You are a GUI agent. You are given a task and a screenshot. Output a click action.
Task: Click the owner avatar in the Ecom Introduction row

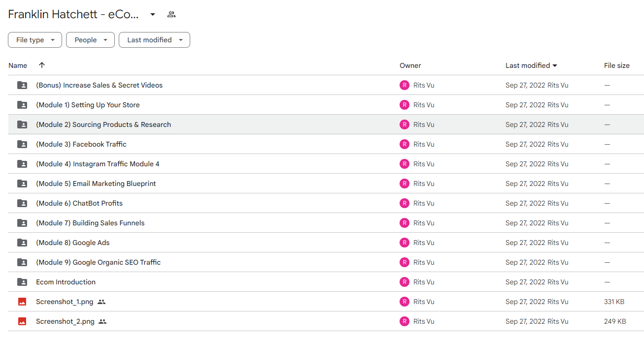405,282
